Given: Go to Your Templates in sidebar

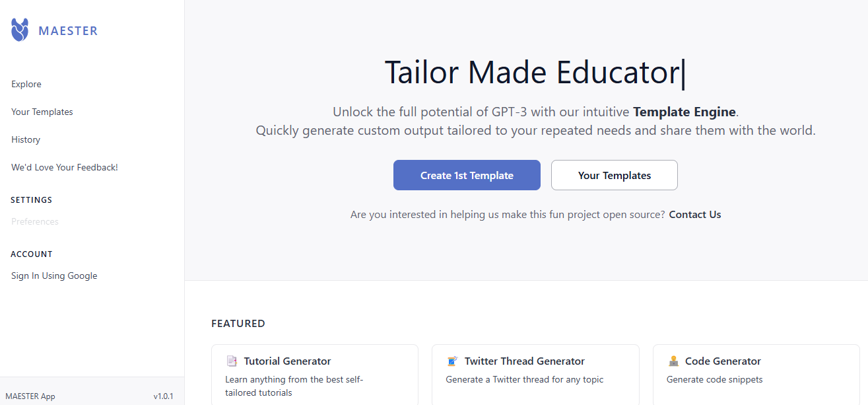Looking at the screenshot, I should pos(42,112).
